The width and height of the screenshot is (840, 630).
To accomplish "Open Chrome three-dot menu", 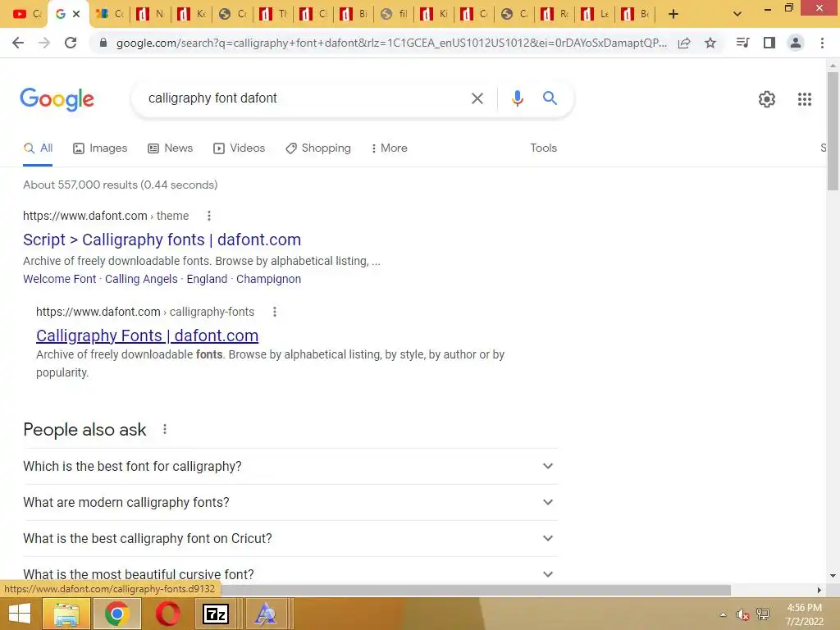I will tap(822, 43).
